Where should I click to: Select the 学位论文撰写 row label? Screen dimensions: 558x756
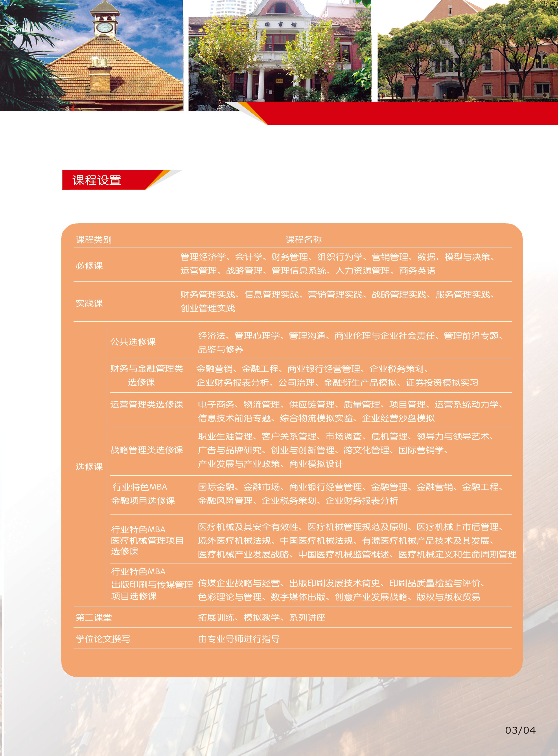point(103,639)
